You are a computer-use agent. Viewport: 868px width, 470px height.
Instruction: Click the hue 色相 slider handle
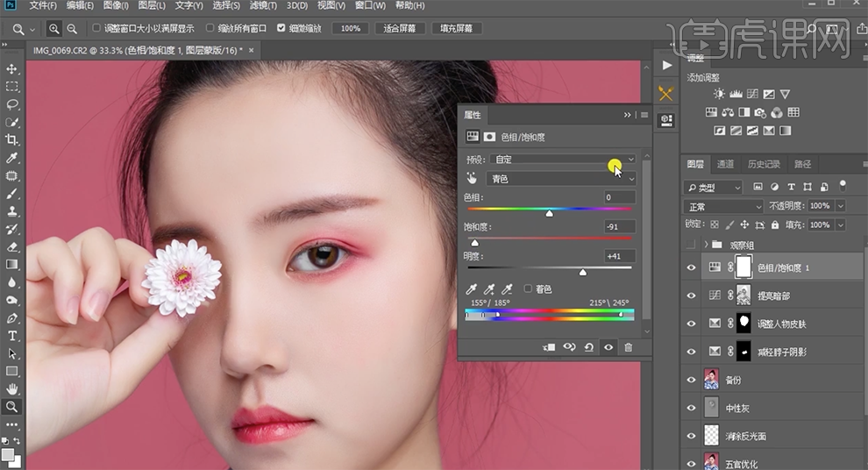(549, 213)
